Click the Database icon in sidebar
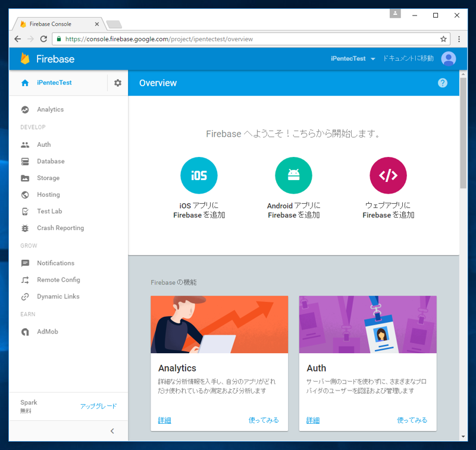Screen dimensions: 476x450 25,161
